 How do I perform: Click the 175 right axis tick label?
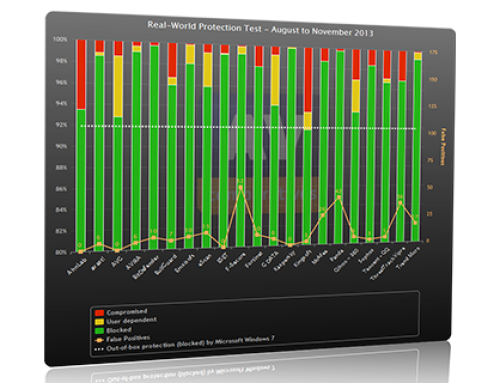pos(433,52)
